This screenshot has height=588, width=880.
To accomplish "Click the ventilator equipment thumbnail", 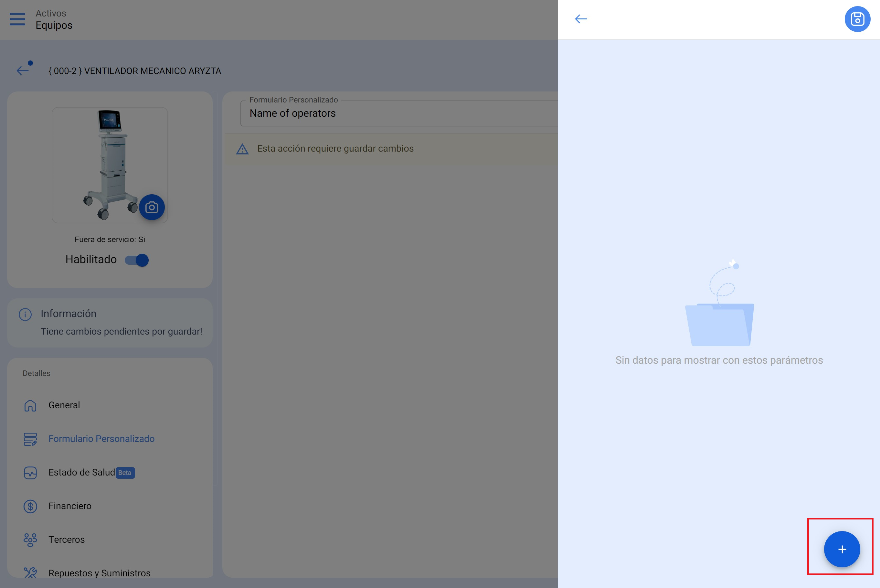I will [110, 165].
